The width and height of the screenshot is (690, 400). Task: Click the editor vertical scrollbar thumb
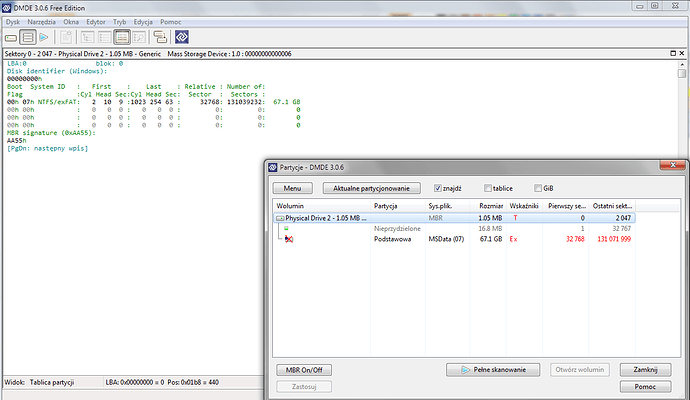[x=682, y=73]
